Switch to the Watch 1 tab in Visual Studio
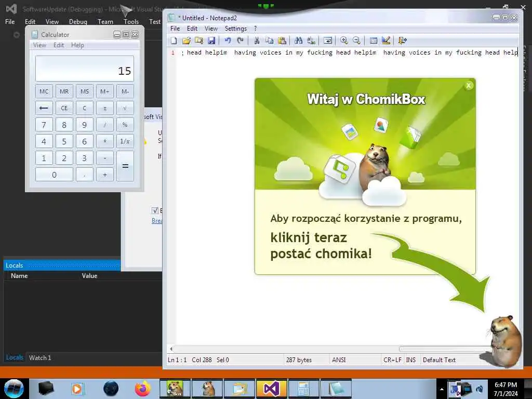 (40, 357)
